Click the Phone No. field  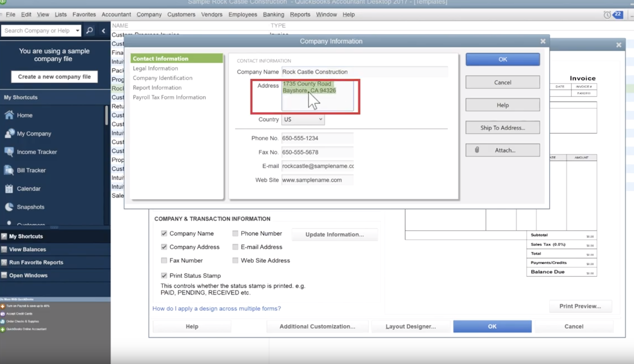point(318,138)
